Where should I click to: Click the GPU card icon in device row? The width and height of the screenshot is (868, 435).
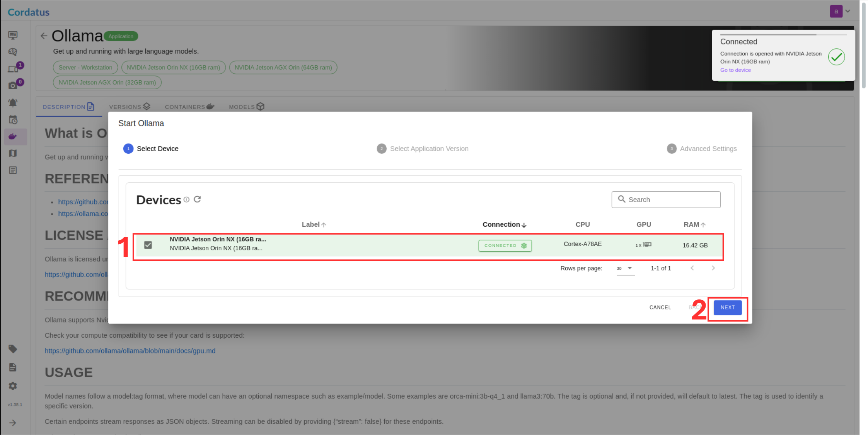647,245
